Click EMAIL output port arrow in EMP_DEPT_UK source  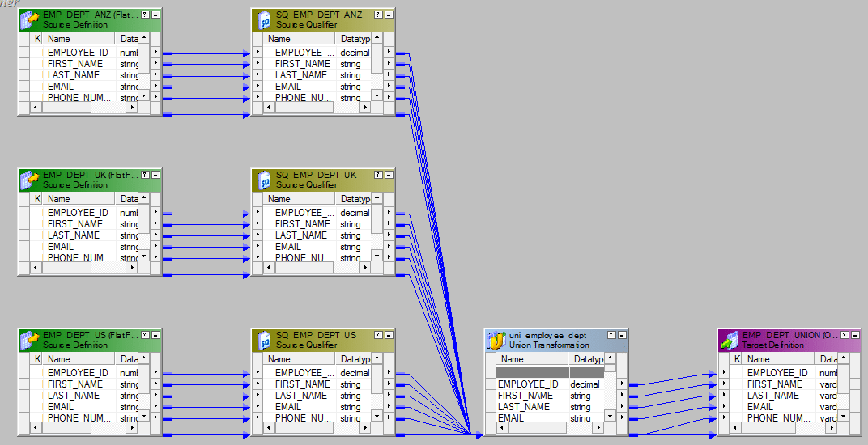click(x=155, y=246)
